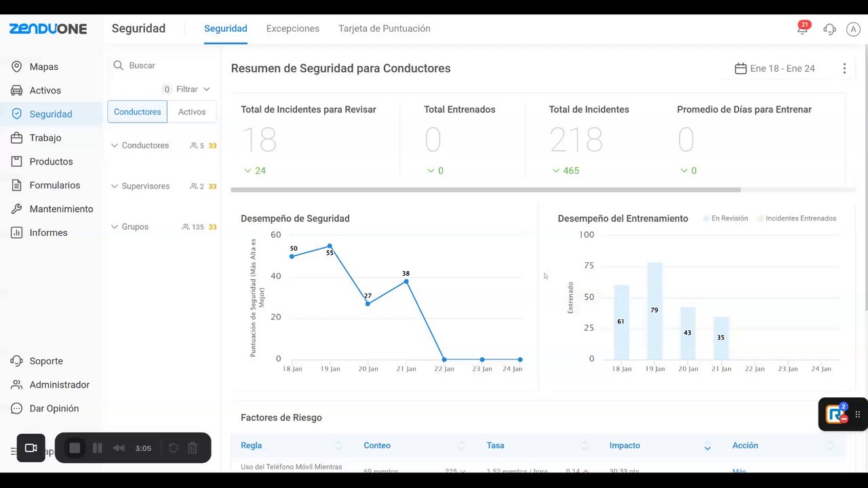
Task: Click the recorder camera icon
Action: [x=31, y=448]
